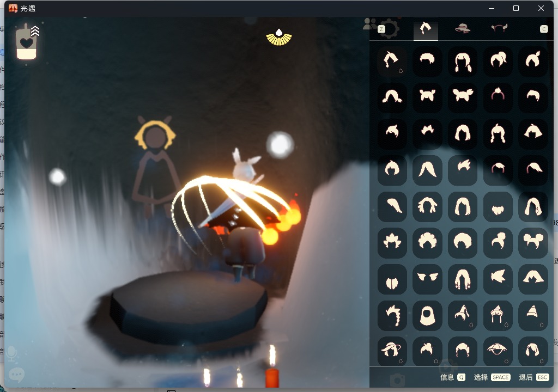Click the 选择 select button
Screen dimensions: 558x392
[492, 377]
